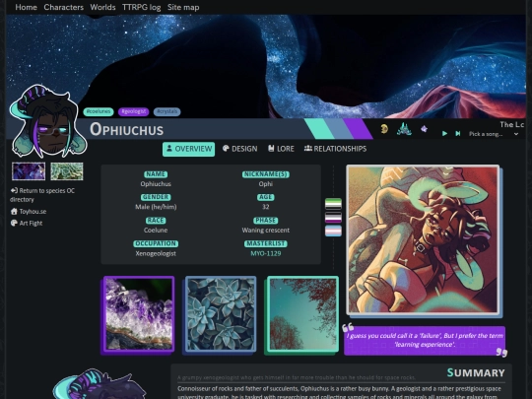Click the transgender flag icon
Screen dimensions: 532x399
click(x=334, y=231)
